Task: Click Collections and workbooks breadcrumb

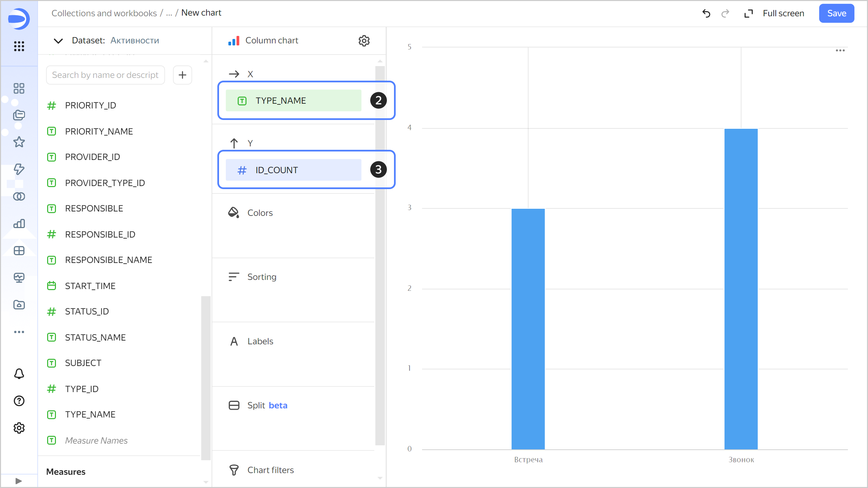Action: 104,13
